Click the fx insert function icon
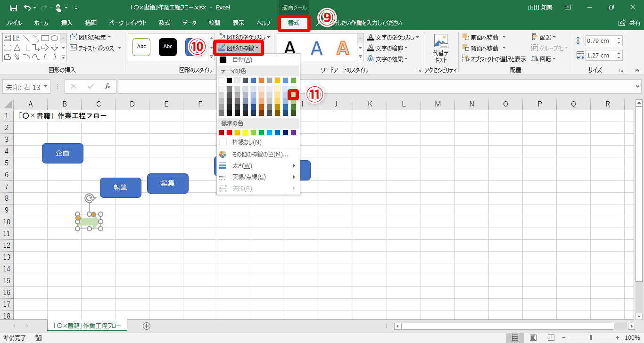Screen dimensions: 644x343 [107, 87]
